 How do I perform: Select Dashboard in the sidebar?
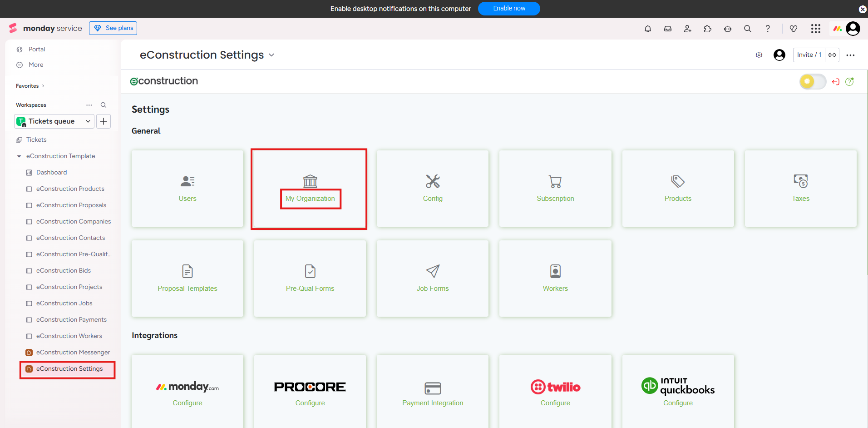(x=51, y=173)
